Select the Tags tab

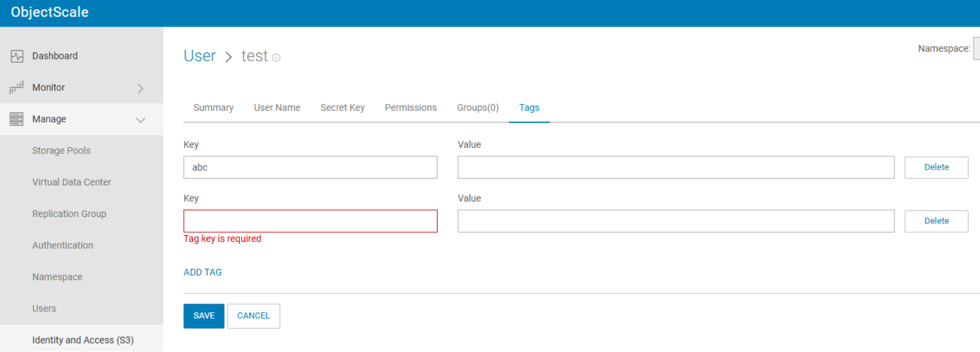(x=530, y=108)
